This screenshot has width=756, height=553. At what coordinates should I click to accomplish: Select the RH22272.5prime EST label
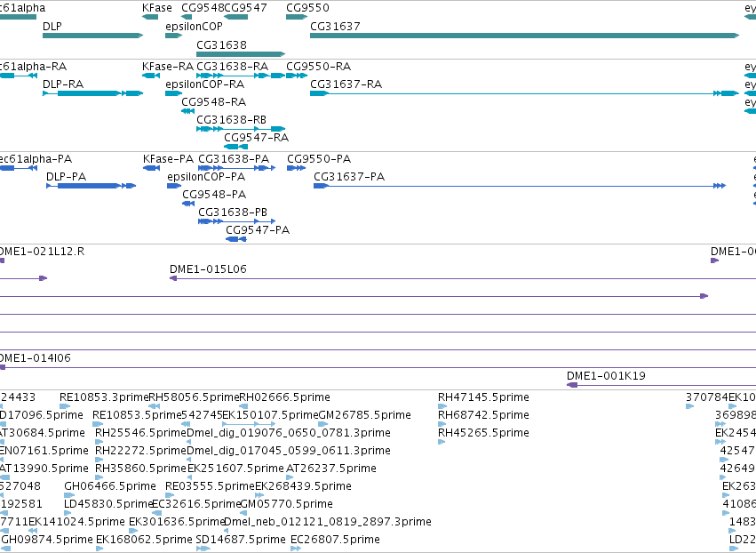coord(140,451)
